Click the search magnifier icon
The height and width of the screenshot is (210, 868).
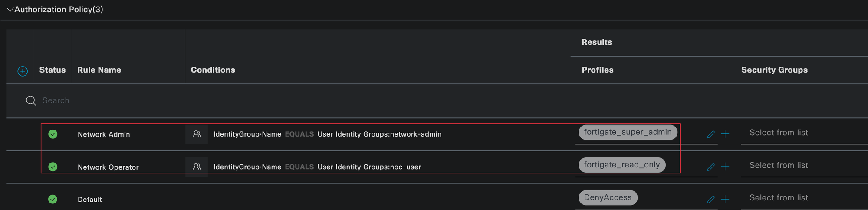31,101
